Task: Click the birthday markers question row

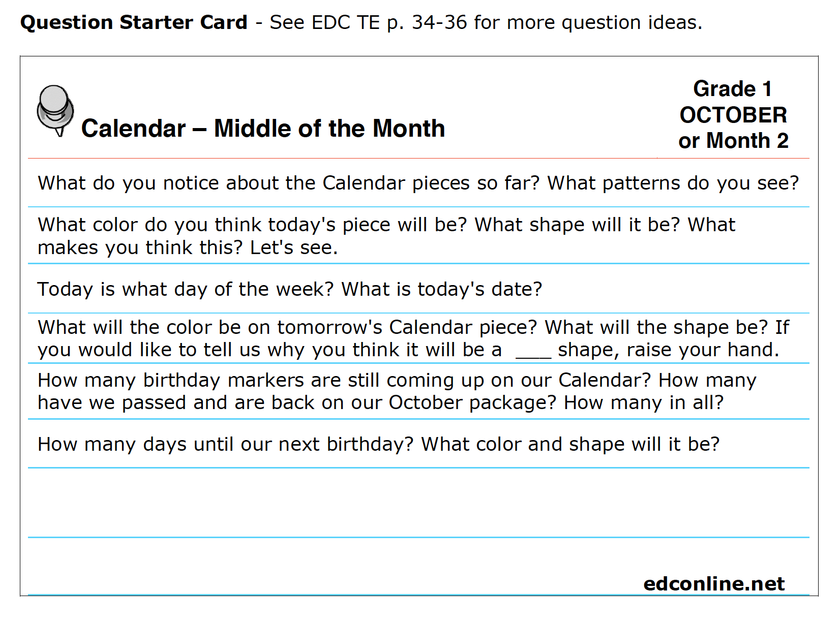Action: click(418, 391)
